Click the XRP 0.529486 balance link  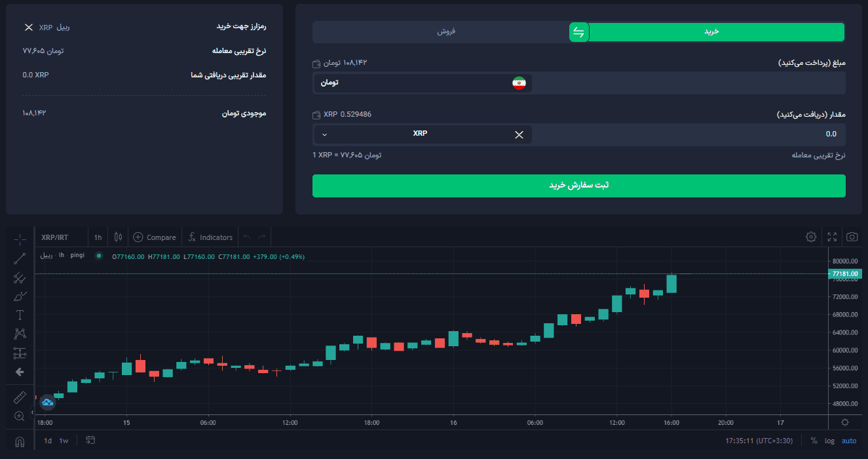(x=347, y=114)
